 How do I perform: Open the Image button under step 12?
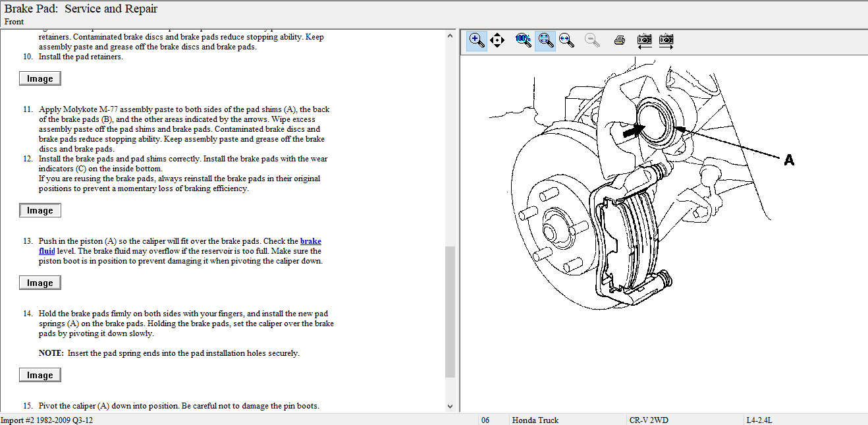pos(40,210)
